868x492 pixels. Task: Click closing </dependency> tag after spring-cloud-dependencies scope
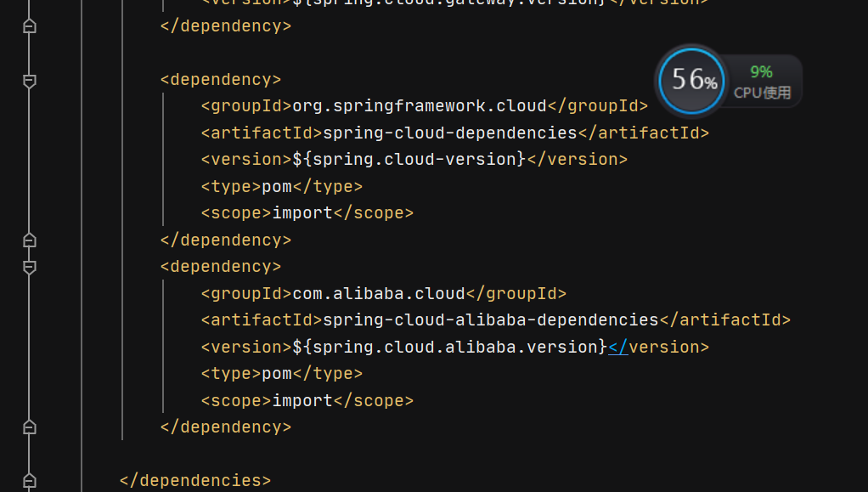[x=226, y=240]
